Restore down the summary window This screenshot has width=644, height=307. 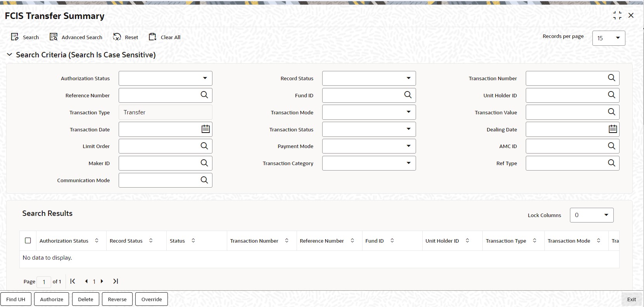(x=617, y=16)
